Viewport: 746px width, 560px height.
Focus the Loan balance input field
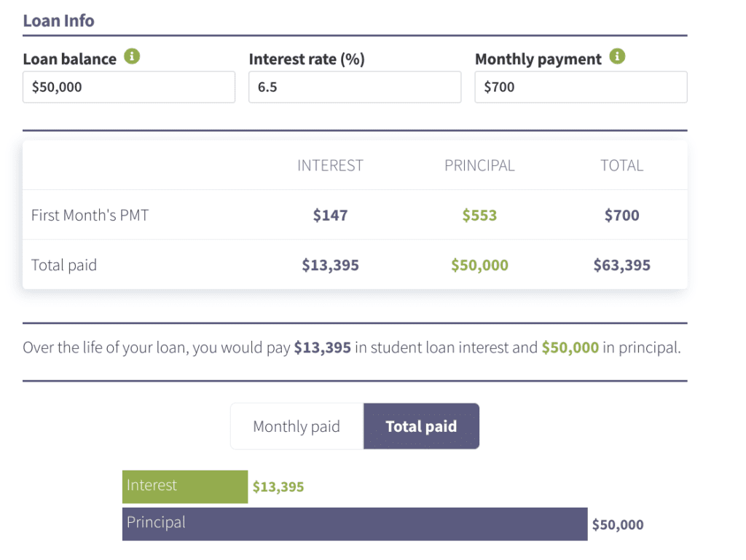(129, 87)
